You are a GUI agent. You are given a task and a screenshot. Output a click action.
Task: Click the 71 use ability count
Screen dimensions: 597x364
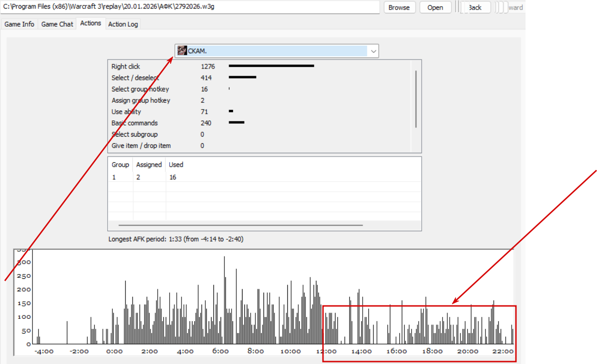coord(204,112)
